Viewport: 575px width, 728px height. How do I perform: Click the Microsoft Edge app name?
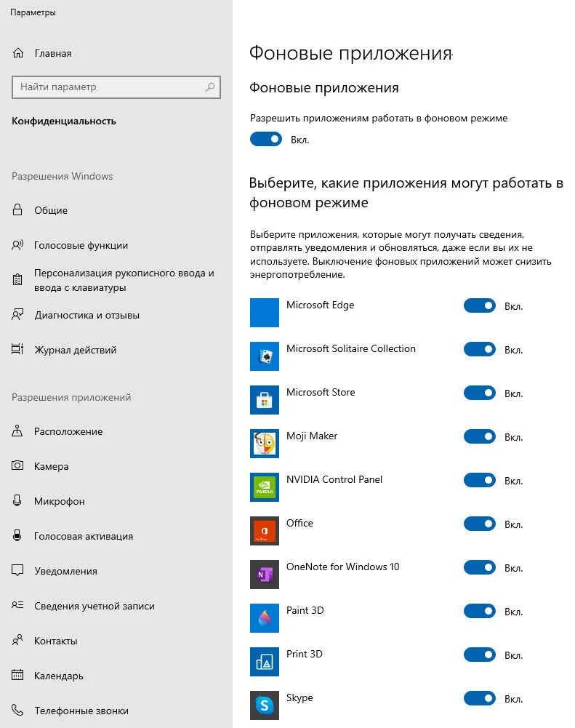pos(321,305)
